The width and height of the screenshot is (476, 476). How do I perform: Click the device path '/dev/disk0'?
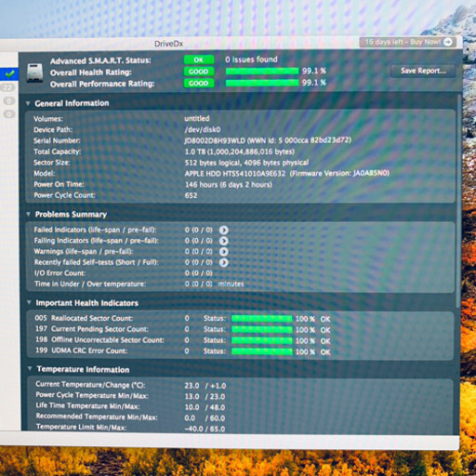click(x=203, y=129)
